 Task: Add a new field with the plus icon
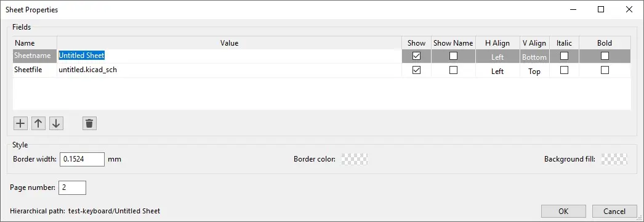click(20, 123)
